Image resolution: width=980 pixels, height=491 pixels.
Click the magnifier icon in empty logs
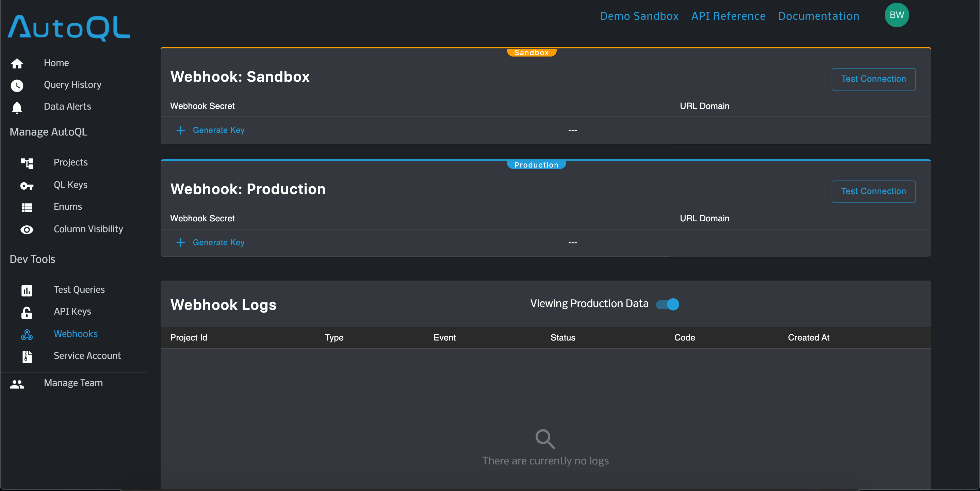tap(545, 439)
